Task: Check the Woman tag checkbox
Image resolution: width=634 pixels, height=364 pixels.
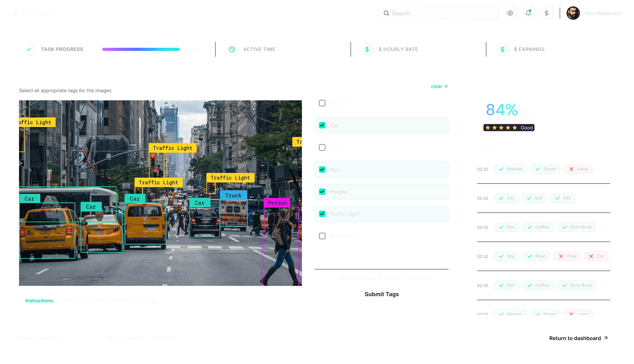Action: tap(322, 103)
